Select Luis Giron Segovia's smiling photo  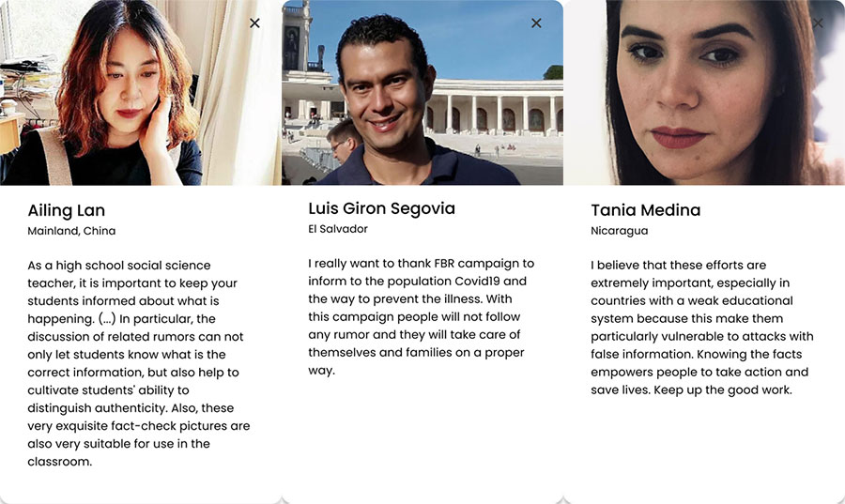click(x=422, y=93)
